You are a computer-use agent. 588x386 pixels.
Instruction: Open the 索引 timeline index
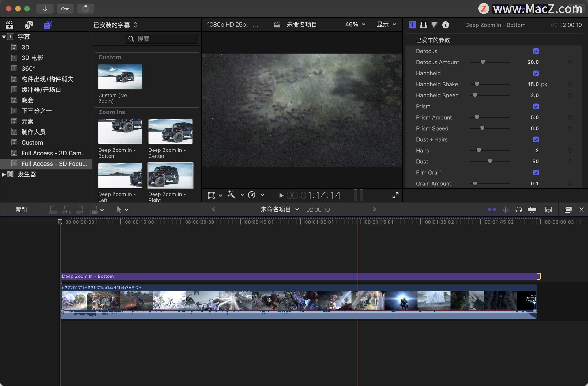point(21,210)
